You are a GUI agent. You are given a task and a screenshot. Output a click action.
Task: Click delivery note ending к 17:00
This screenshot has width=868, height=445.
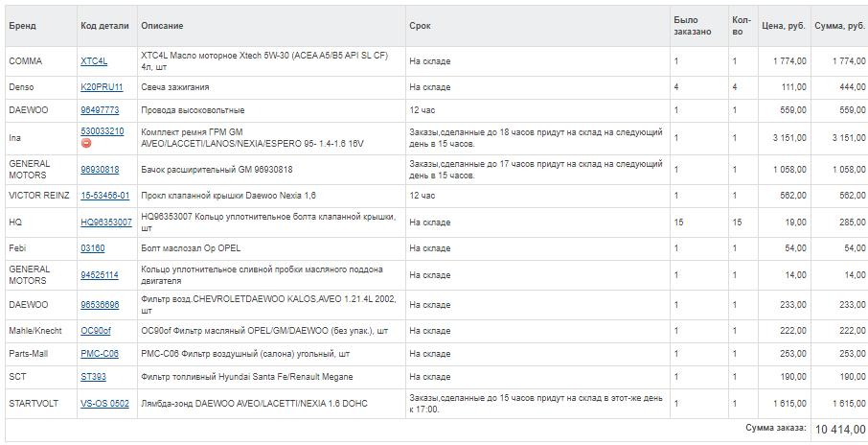pos(536,404)
